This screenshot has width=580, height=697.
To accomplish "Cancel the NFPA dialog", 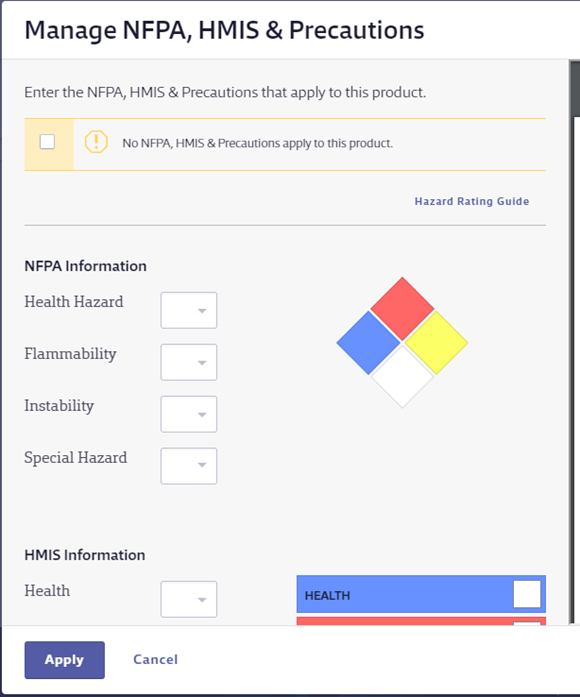I will click(156, 659).
